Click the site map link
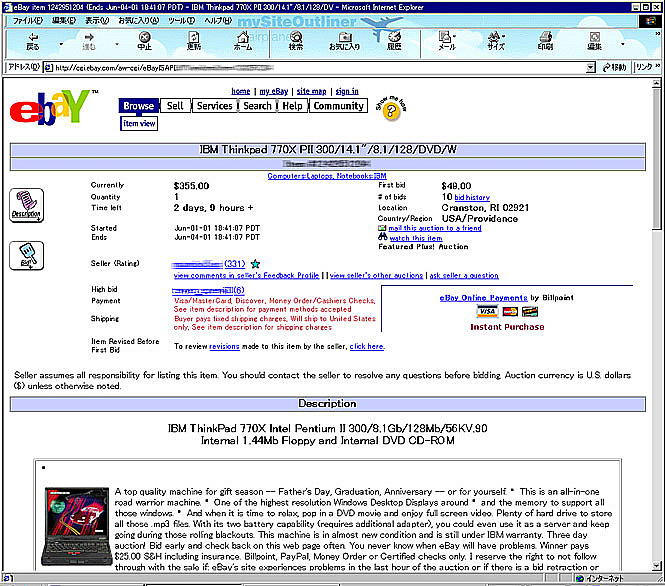The width and height of the screenshot is (665, 586). (311, 91)
